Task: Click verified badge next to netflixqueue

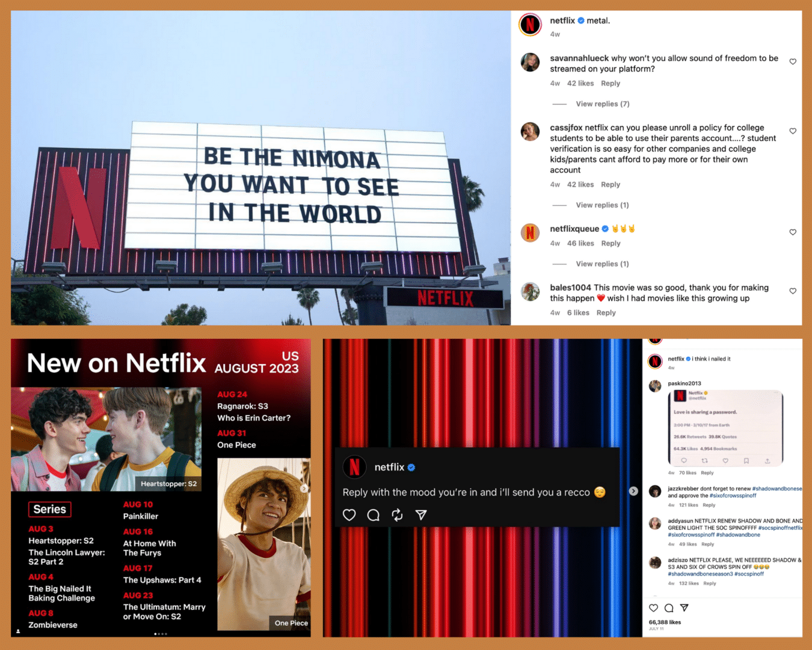Action: (605, 229)
